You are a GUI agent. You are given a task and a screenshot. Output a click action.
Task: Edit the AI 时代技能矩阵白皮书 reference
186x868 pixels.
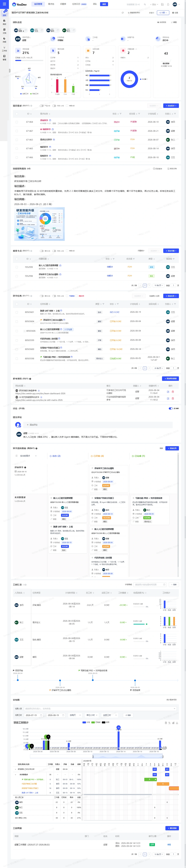[168, 398]
